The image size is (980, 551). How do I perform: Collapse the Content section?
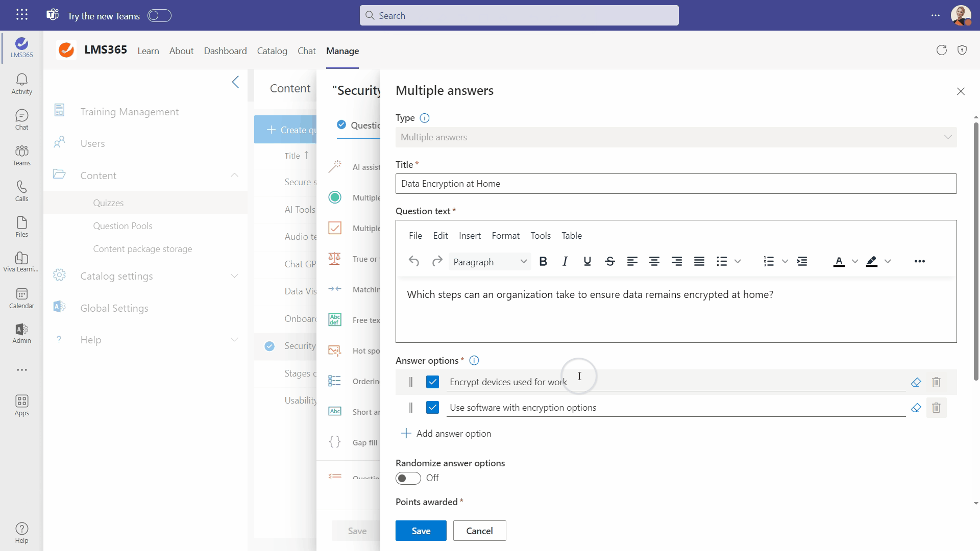point(234,175)
